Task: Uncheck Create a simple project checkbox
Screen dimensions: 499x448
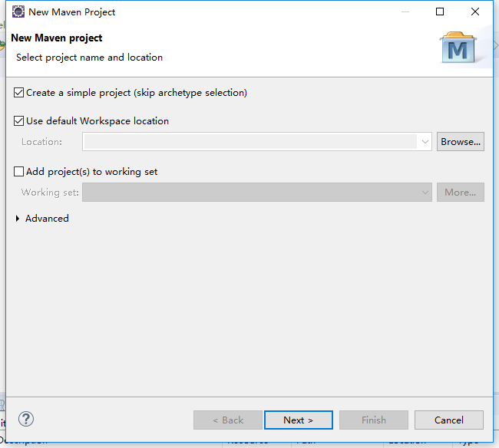Action: coord(18,93)
